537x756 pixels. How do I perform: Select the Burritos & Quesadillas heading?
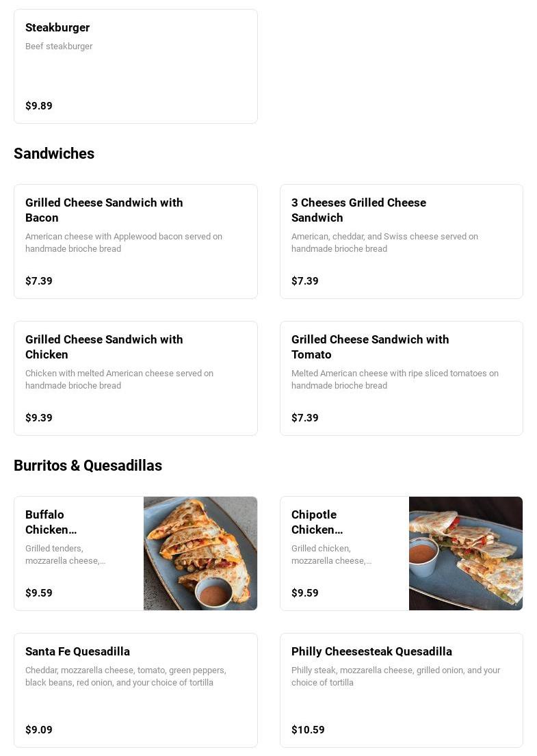click(88, 466)
